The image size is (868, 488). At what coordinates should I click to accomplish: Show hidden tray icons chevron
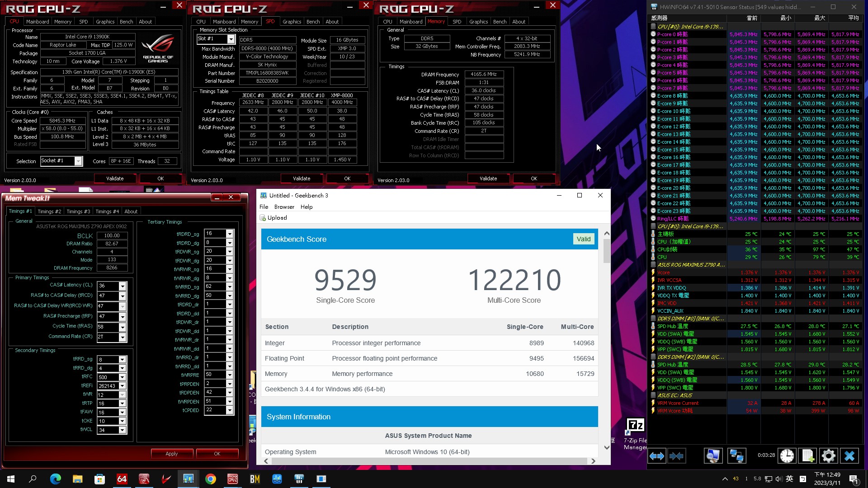(725, 479)
